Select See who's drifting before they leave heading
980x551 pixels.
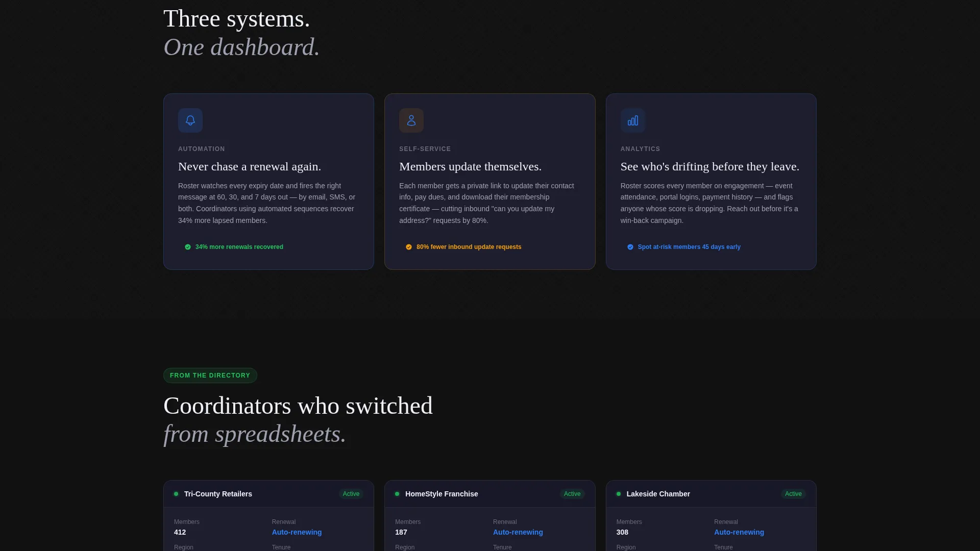coord(710,166)
